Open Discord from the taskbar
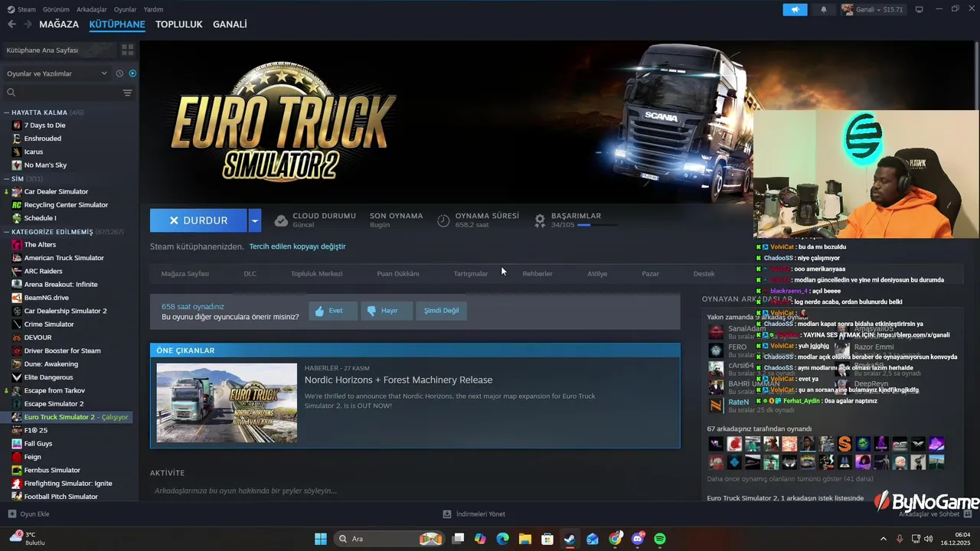Viewport: 980px width, 551px height. 638,539
